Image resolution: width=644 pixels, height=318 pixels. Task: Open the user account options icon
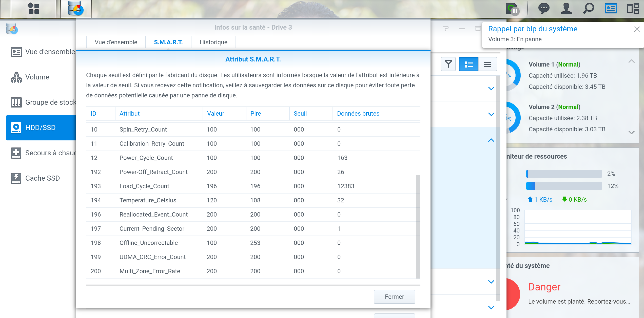pos(566,9)
